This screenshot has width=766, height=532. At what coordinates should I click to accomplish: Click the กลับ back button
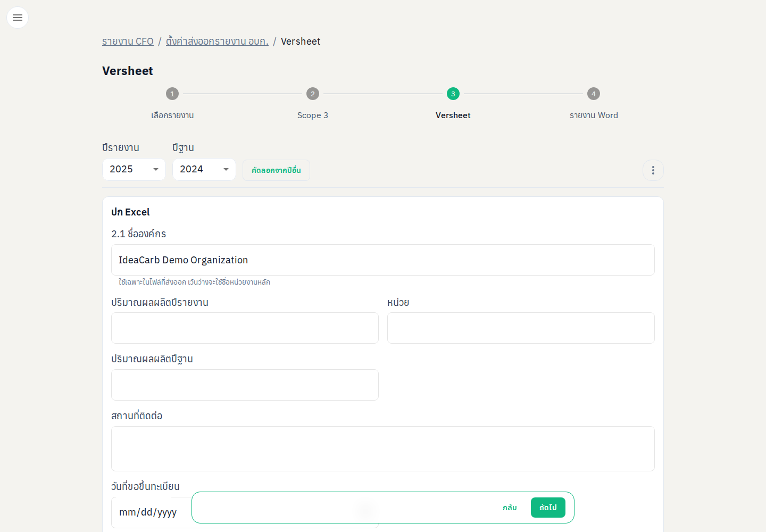point(510,508)
